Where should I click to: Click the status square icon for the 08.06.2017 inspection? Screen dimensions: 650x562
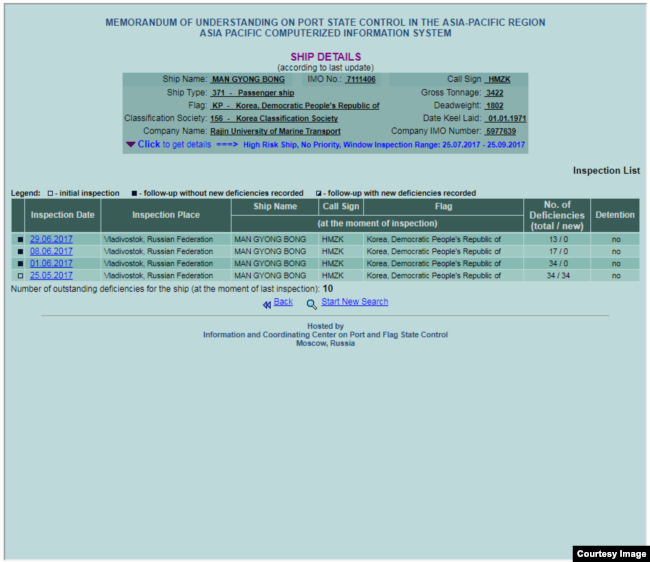[19, 252]
